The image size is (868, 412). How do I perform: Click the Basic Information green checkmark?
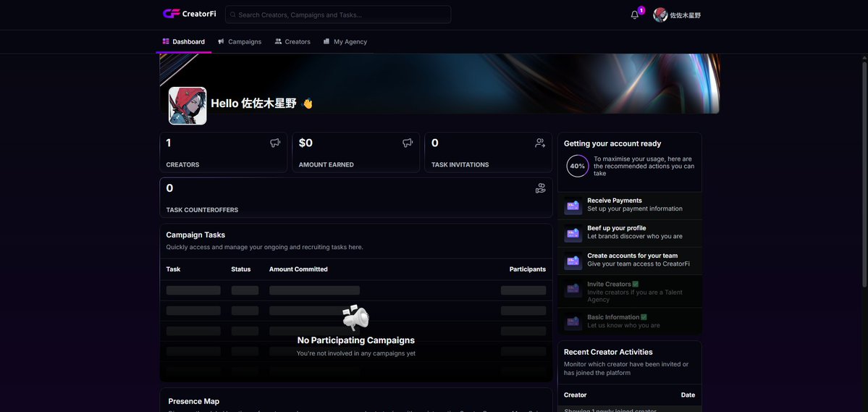[x=644, y=317]
